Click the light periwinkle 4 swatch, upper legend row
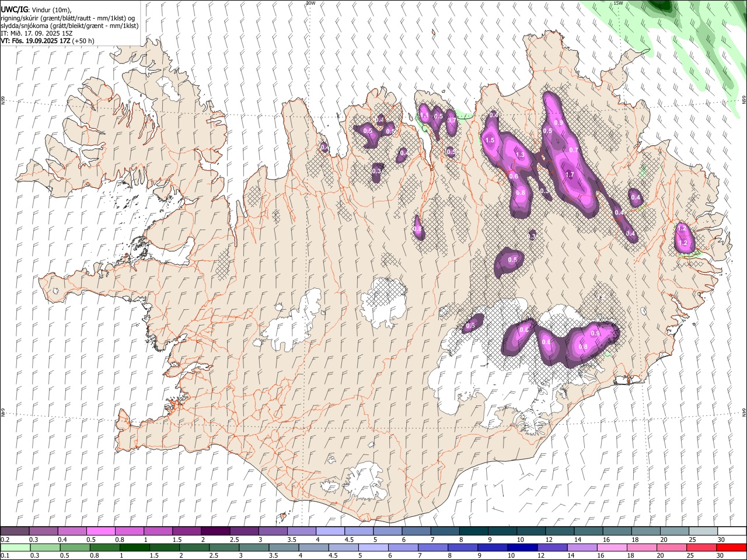 pos(330,531)
